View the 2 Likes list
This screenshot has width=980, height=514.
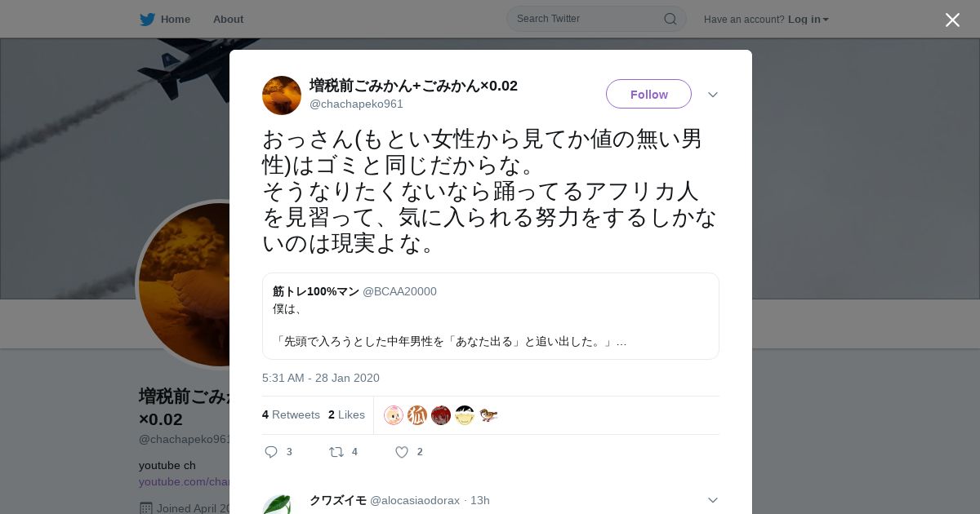346,414
